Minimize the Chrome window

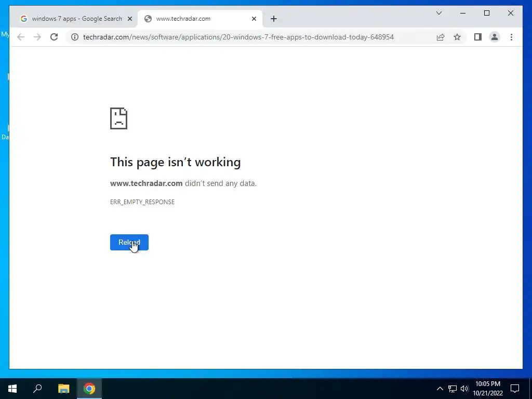click(x=463, y=13)
